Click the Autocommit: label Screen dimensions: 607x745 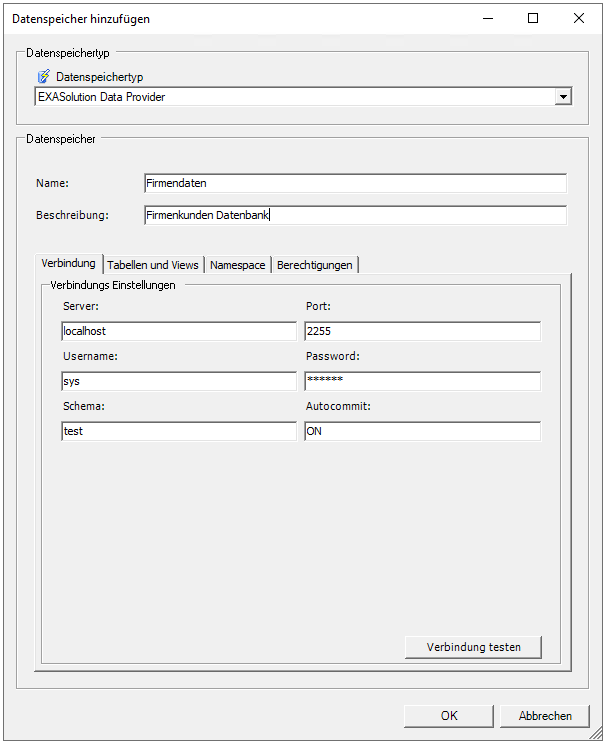coord(338,406)
